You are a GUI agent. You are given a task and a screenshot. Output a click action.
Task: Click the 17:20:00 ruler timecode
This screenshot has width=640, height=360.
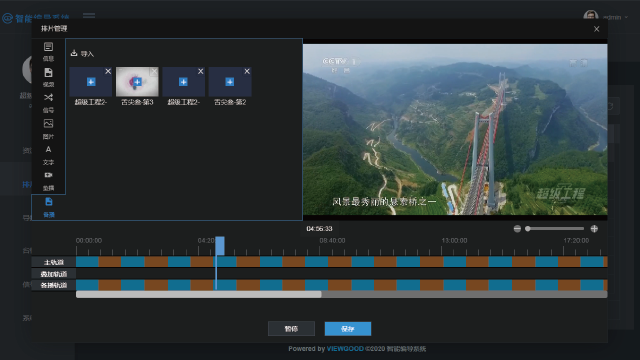[x=576, y=240]
